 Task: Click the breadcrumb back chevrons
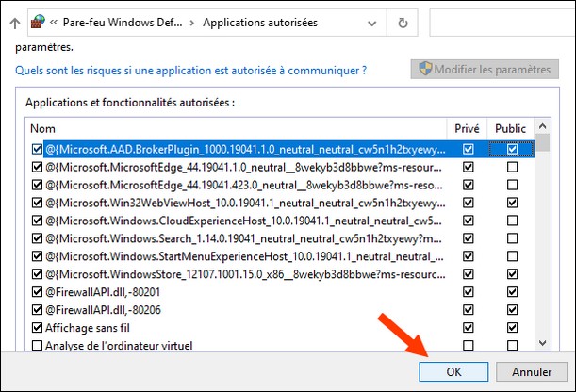pyautogui.click(x=54, y=23)
